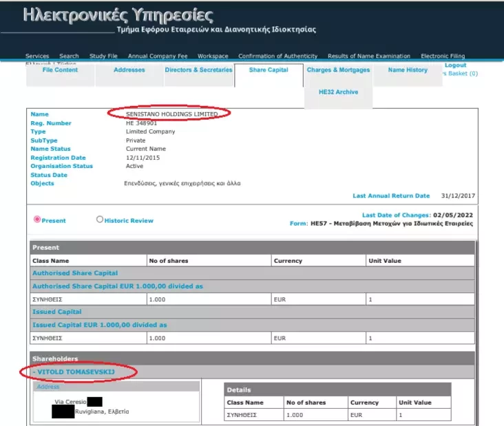Switch to the File Content tab
This screenshot has width=504, height=426.
pyautogui.click(x=60, y=70)
